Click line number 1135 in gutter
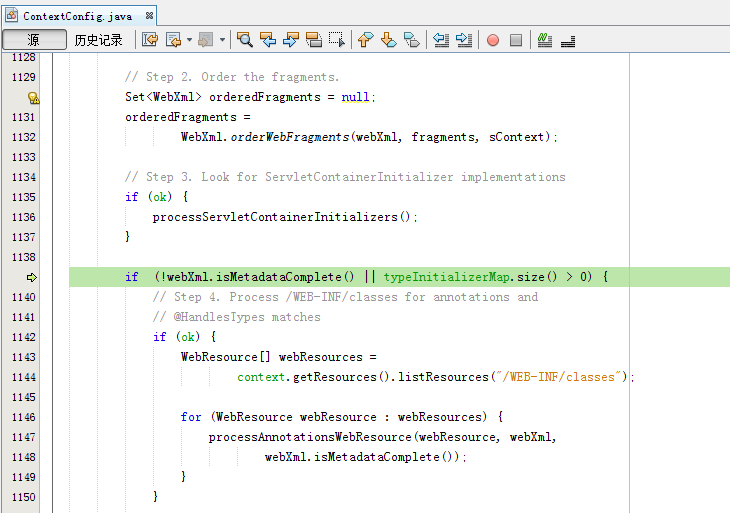The width and height of the screenshot is (730, 513). pos(23,197)
